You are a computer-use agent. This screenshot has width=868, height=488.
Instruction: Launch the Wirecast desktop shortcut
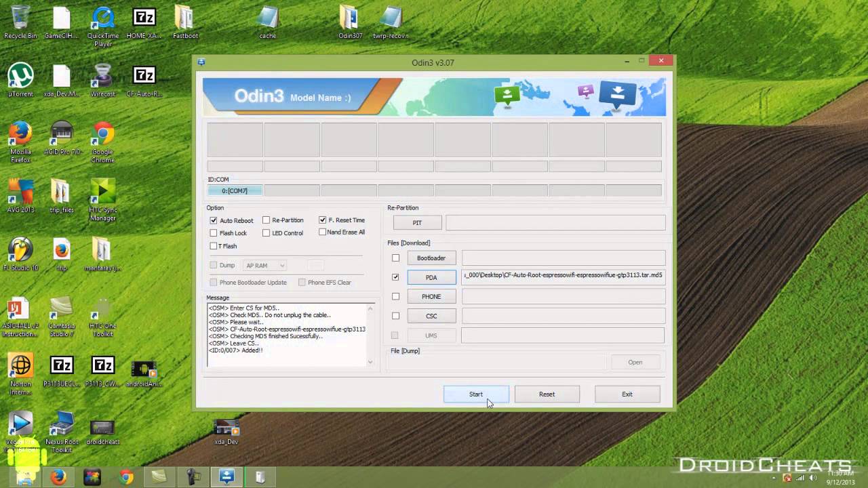103,81
